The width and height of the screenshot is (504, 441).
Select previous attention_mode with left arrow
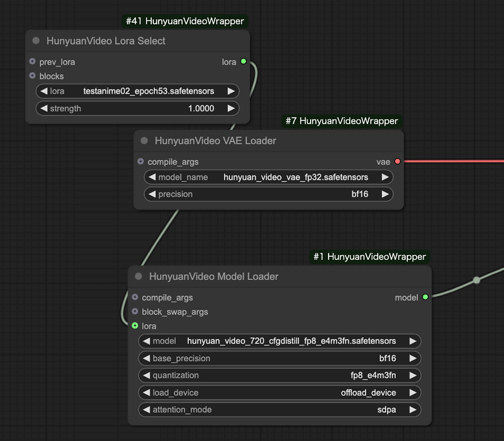click(147, 410)
